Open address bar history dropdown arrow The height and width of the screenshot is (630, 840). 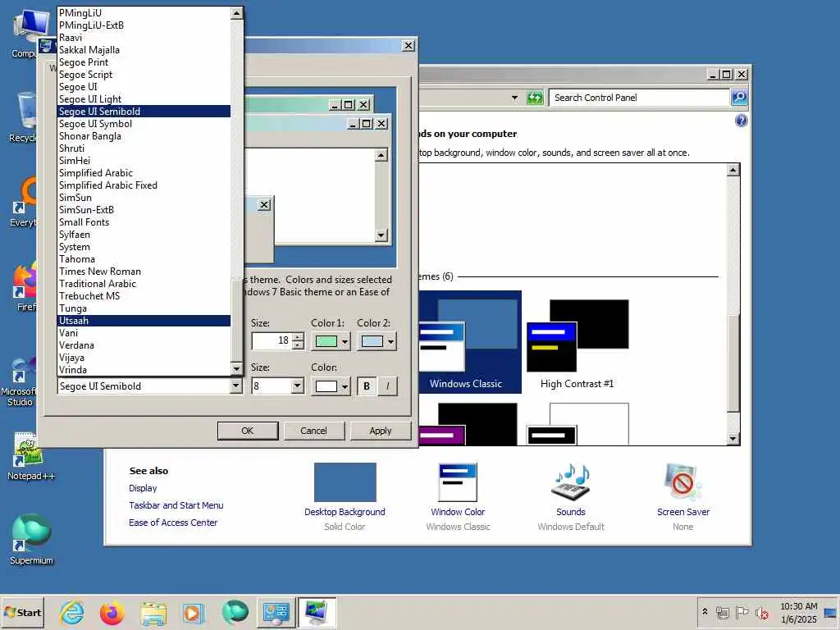coord(514,98)
